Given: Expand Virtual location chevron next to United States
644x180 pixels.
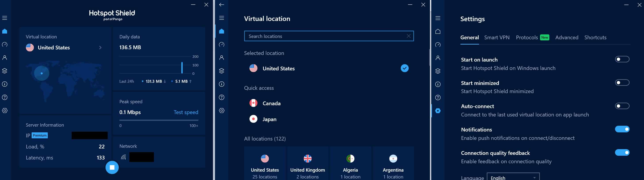Looking at the screenshot, I should [100, 48].
